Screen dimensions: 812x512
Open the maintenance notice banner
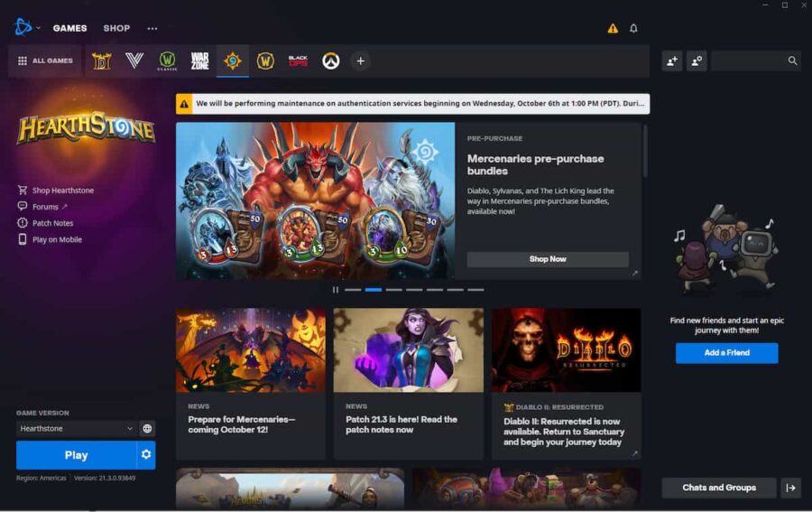[x=412, y=104]
